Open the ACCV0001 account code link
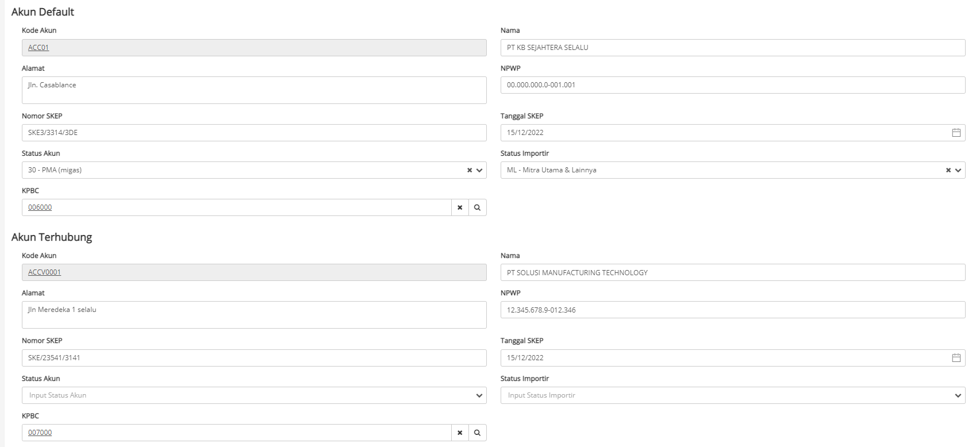Screen dimensions: 980x447 click(44, 272)
